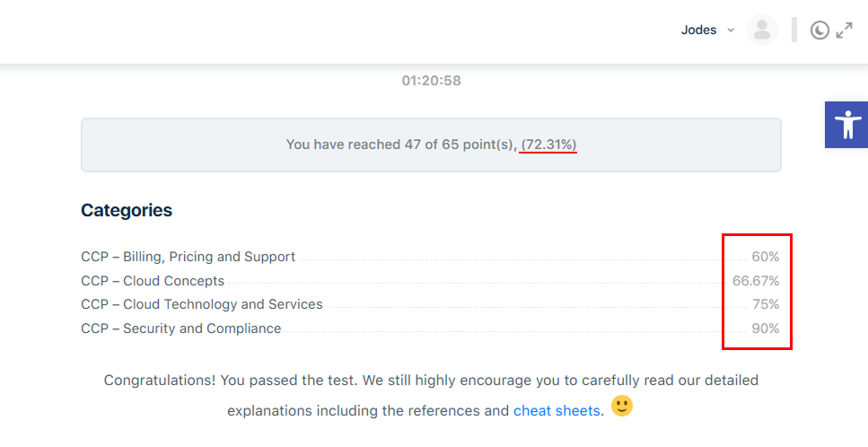Enter fullscreen with expand arrows icon
Image resolution: width=868 pixels, height=447 pixels.
(x=844, y=30)
